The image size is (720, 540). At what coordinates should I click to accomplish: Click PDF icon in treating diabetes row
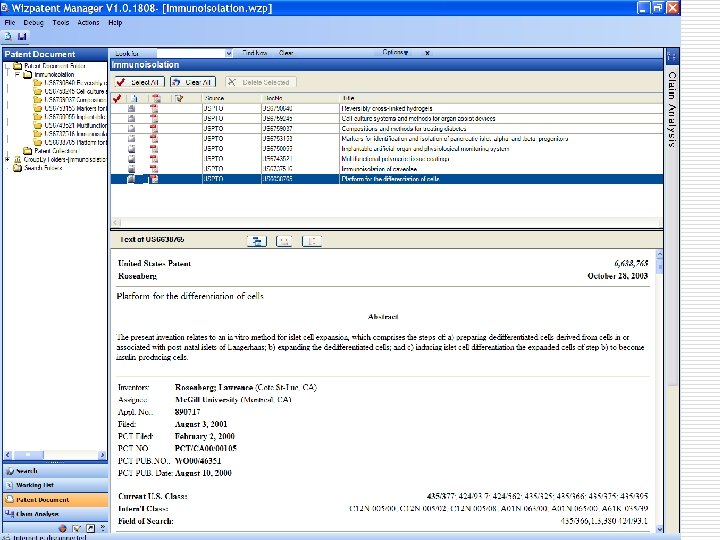click(x=154, y=129)
